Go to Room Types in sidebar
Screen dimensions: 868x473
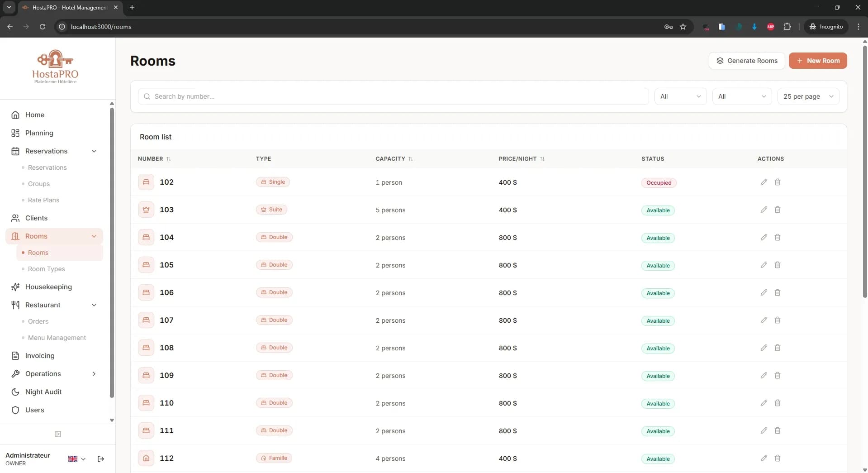point(46,269)
